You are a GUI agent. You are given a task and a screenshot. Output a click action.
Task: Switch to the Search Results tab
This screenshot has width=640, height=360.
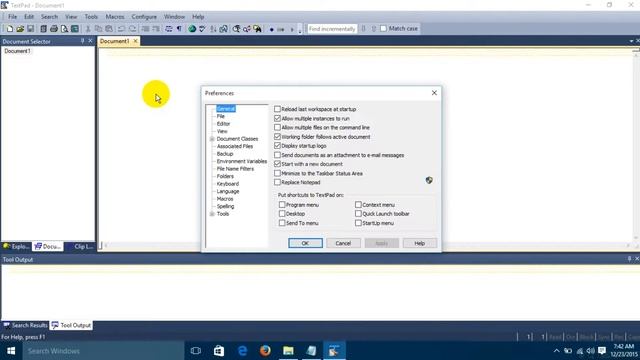point(25,325)
